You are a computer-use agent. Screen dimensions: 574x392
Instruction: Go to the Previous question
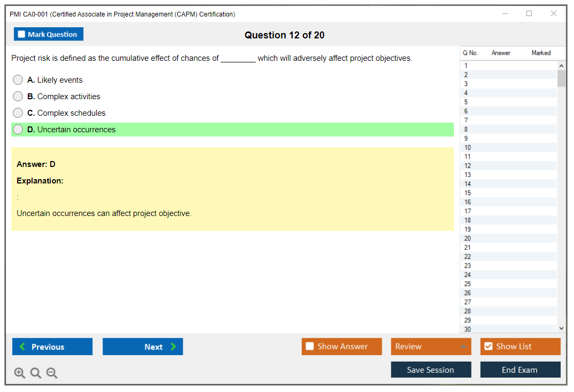[52, 347]
